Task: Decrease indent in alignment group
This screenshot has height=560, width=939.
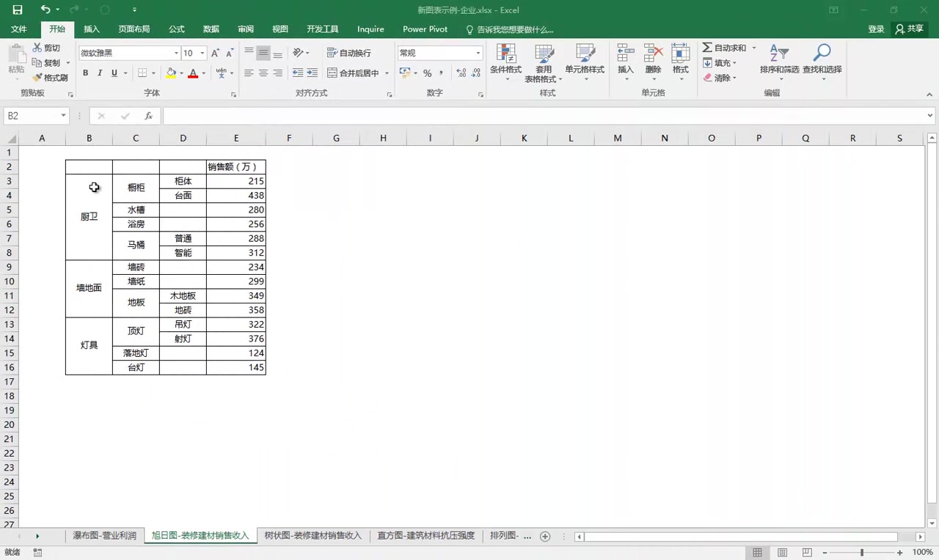Action: 297,73
